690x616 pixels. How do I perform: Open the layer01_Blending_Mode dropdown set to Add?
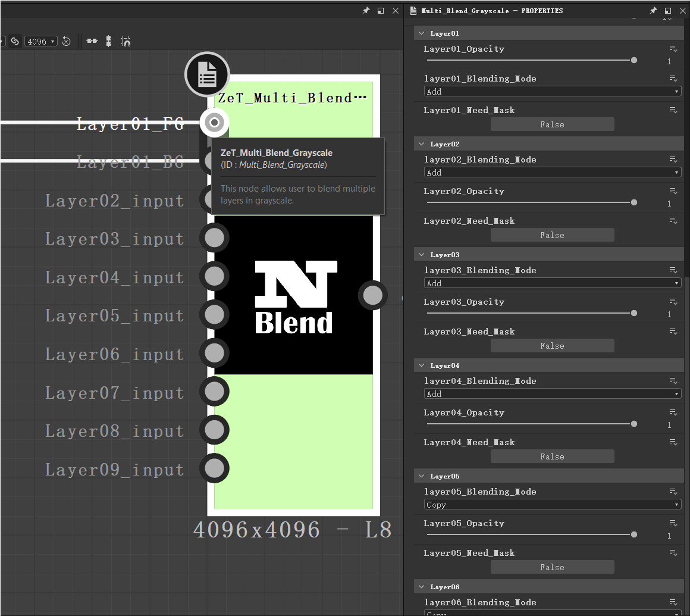[552, 91]
